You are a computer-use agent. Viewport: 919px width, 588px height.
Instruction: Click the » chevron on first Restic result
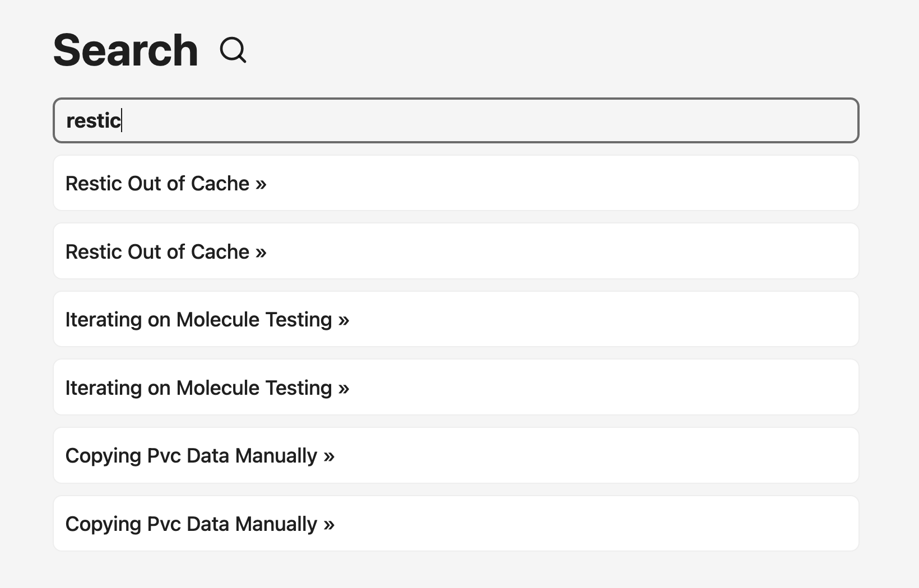(x=259, y=183)
